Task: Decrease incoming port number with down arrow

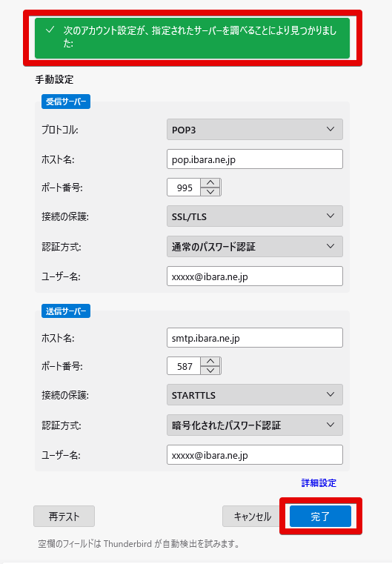Action: click(x=210, y=191)
